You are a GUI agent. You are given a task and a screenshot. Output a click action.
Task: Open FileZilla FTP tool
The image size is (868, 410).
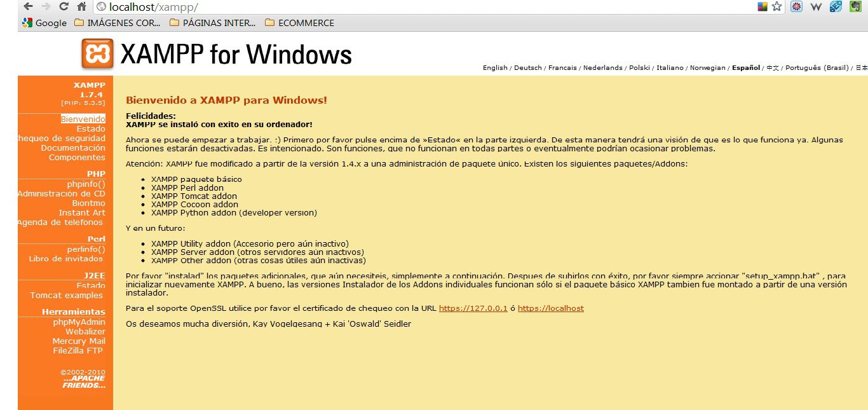pyautogui.click(x=78, y=350)
